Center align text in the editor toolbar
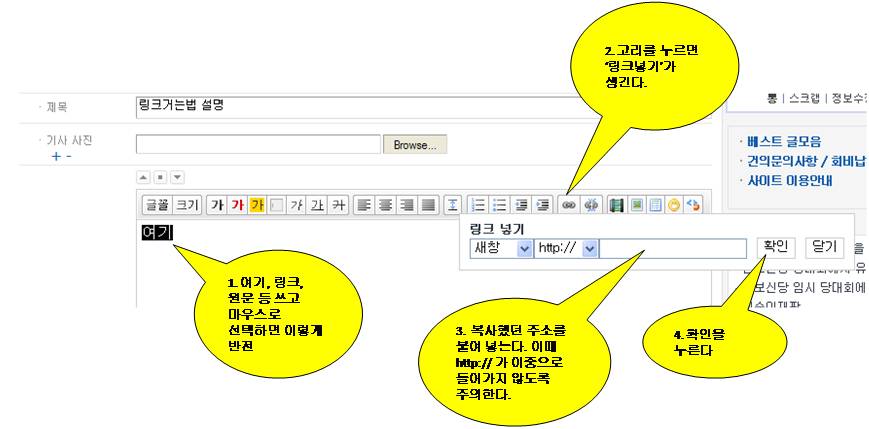 click(x=386, y=204)
